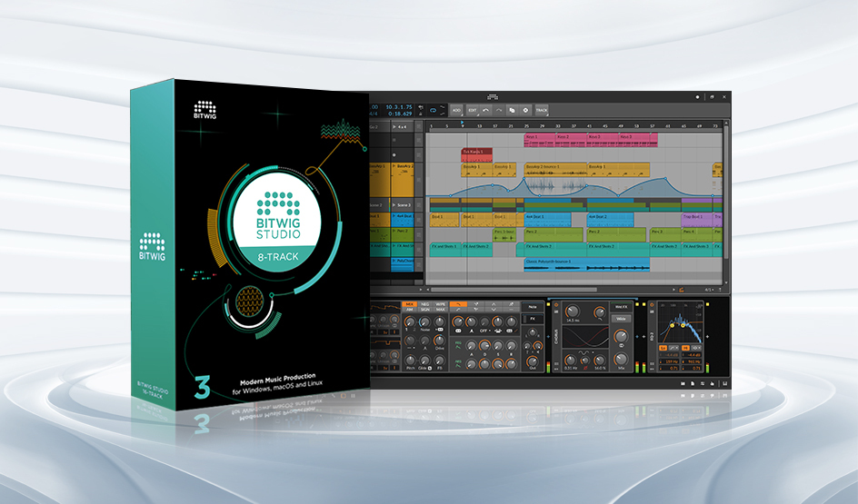This screenshot has width=858, height=504.
Task: Select the red clip on second track
Action: 476,155
